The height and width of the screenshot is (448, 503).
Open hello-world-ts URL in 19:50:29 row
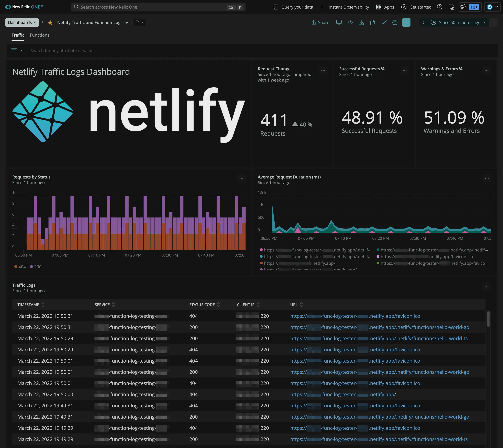379,338
